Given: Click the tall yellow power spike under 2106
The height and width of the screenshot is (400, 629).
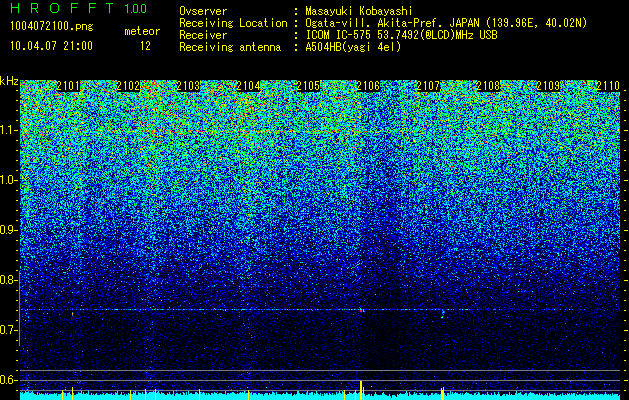Looking at the screenshot, I should pos(361,390).
